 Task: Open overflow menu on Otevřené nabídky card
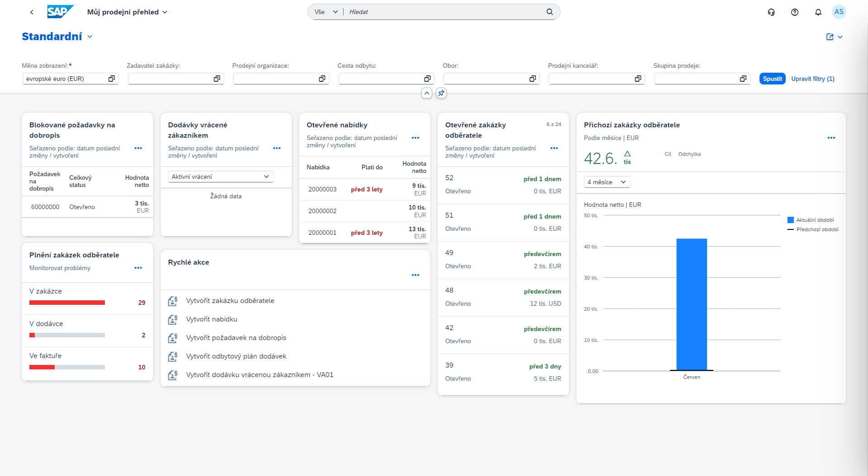[415, 138]
